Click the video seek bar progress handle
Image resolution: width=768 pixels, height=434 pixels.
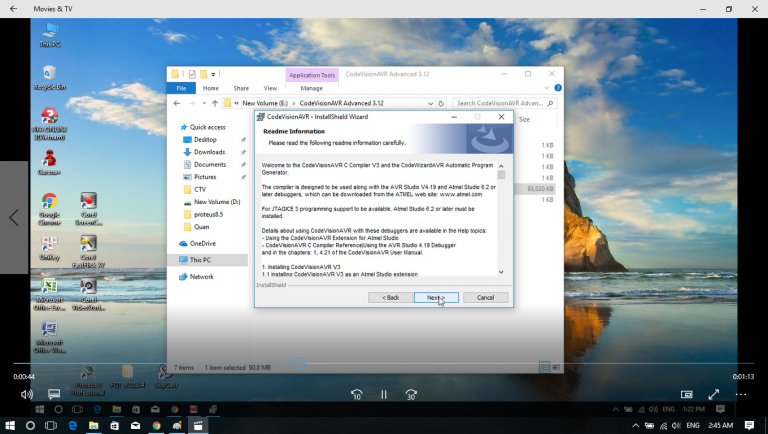(298, 363)
